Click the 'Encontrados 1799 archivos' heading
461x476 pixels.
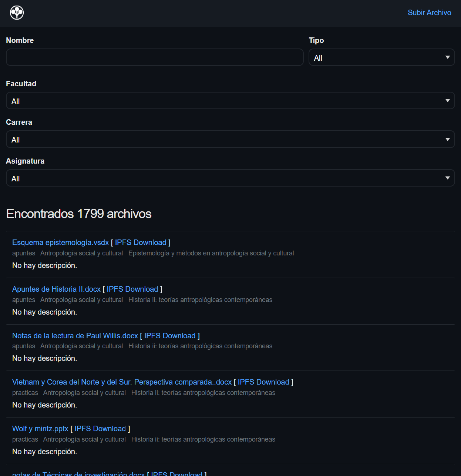point(79,214)
